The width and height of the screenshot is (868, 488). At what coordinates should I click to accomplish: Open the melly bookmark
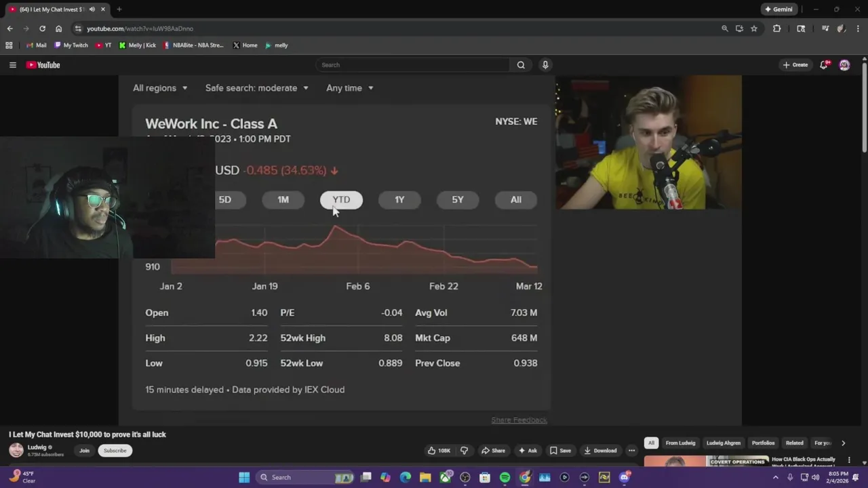[277, 45]
